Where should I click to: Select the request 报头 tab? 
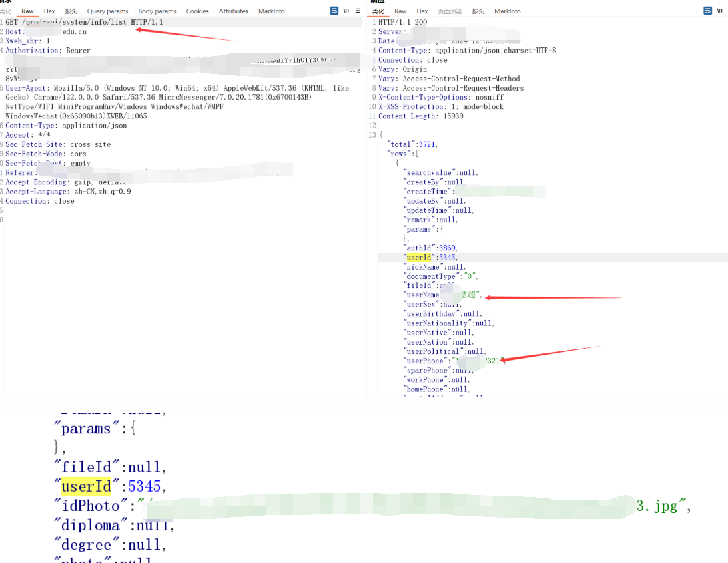tap(71, 11)
